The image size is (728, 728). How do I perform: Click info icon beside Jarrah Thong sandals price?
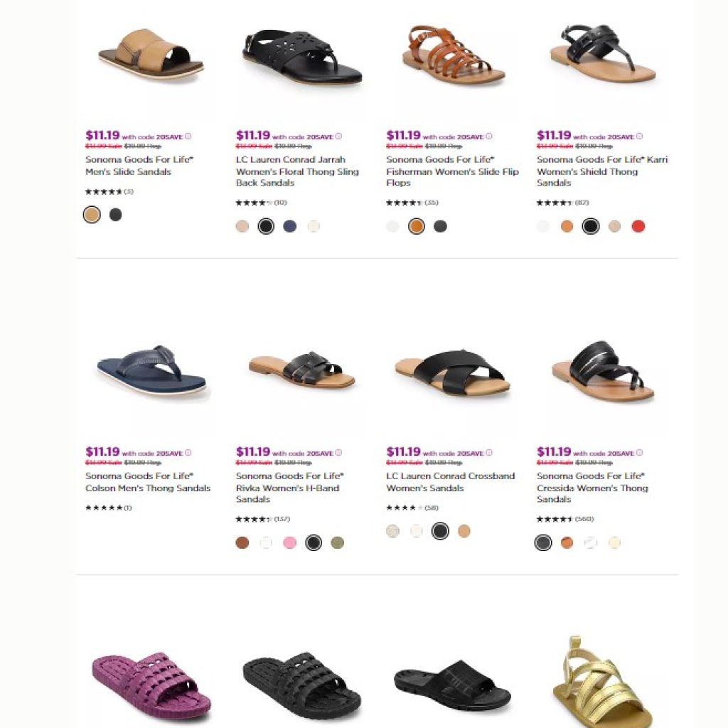338,136
